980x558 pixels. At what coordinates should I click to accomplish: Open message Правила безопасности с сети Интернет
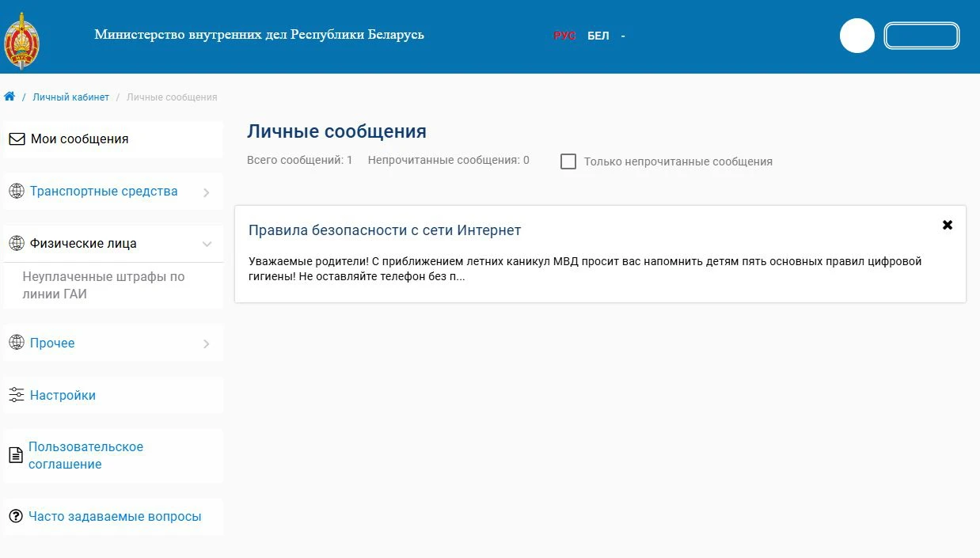pos(385,230)
